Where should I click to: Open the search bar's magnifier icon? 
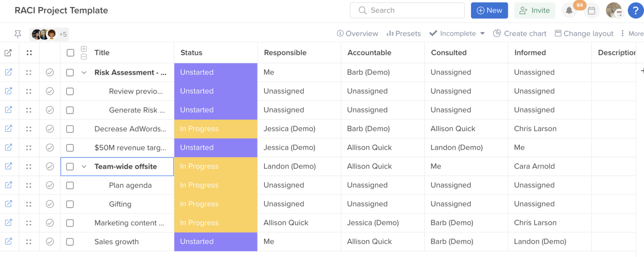(362, 10)
